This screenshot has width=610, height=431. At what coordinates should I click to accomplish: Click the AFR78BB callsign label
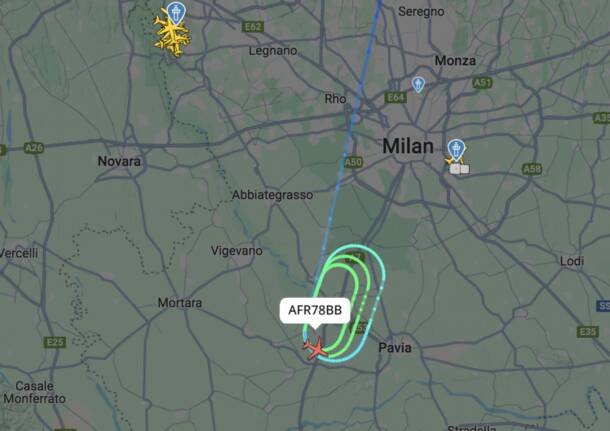[315, 310]
